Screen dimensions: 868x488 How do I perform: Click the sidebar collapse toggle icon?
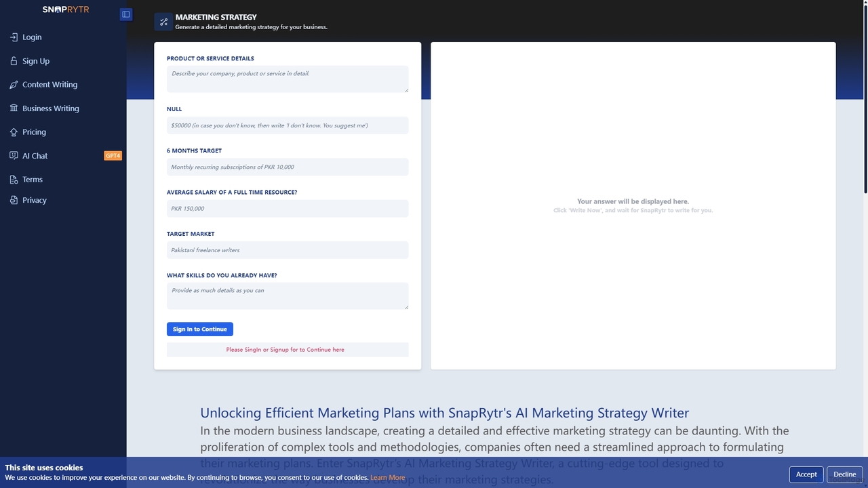(125, 14)
